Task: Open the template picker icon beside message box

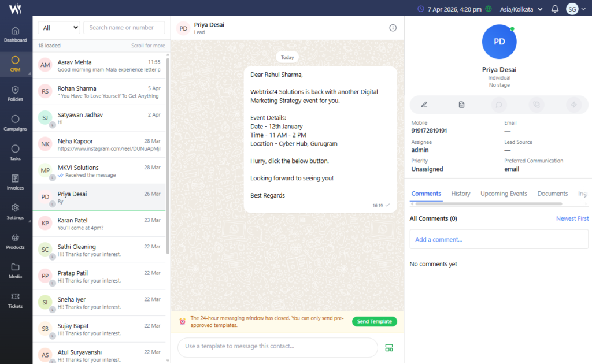Action: (389, 347)
